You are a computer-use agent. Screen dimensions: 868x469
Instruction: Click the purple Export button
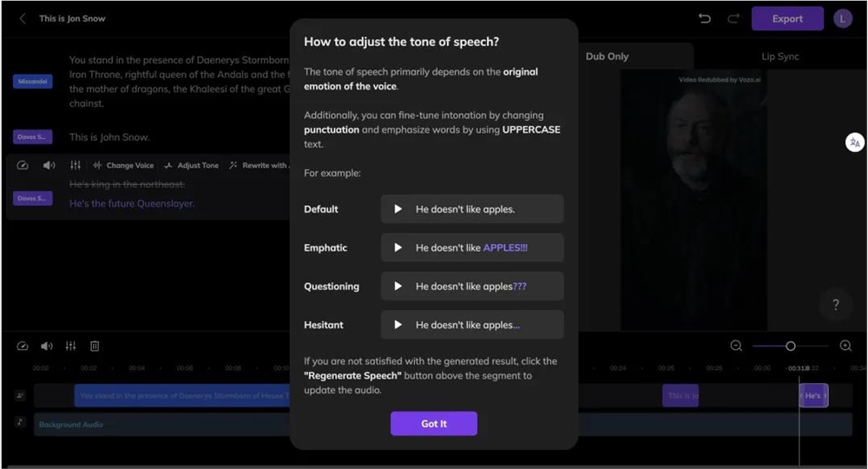787,18
